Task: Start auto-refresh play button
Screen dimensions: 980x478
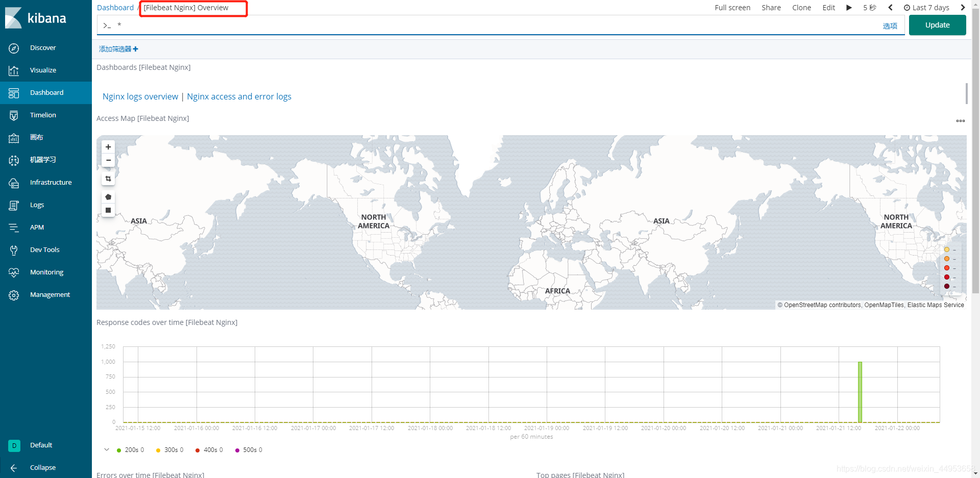Action: pos(849,8)
